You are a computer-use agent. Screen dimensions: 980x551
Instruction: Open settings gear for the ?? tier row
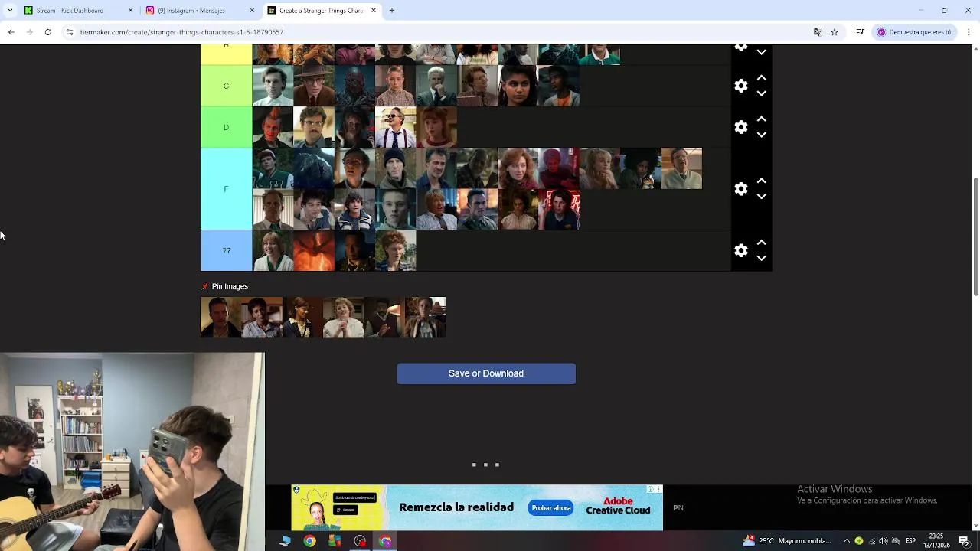pyautogui.click(x=740, y=251)
